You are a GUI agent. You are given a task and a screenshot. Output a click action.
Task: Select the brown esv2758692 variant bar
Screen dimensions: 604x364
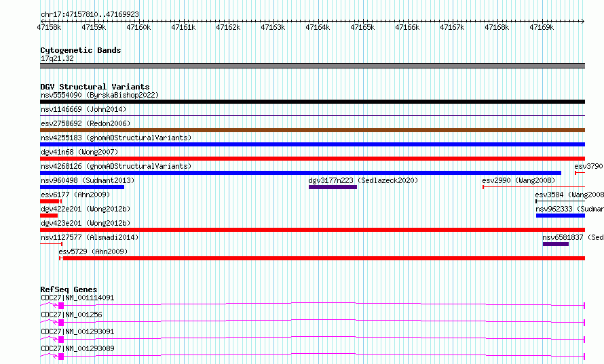(312, 130)
